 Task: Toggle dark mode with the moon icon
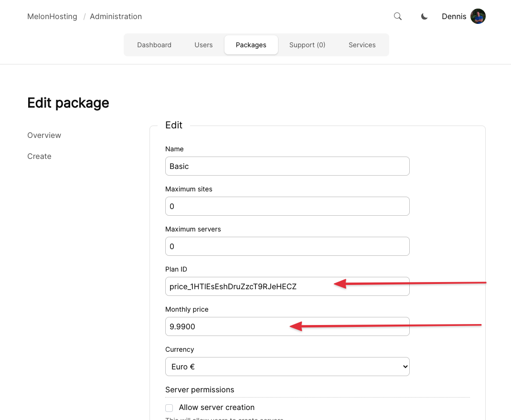(x=424, y=17)
